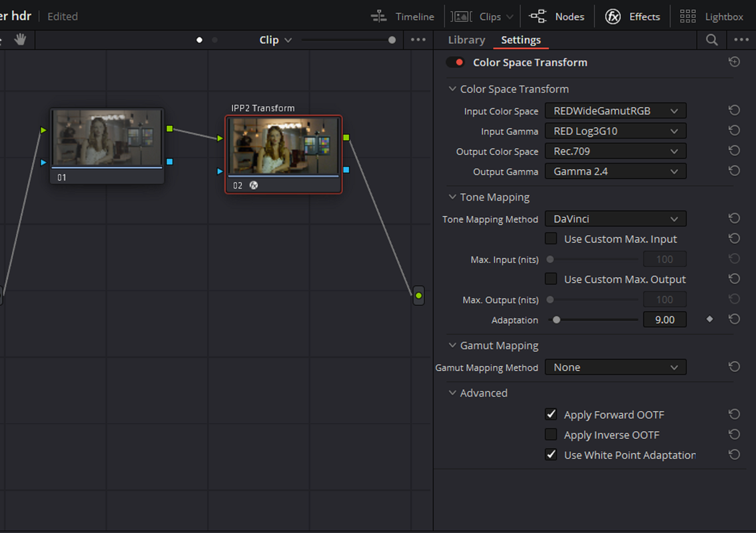Open the Settings panel options menu

(741, 39)
